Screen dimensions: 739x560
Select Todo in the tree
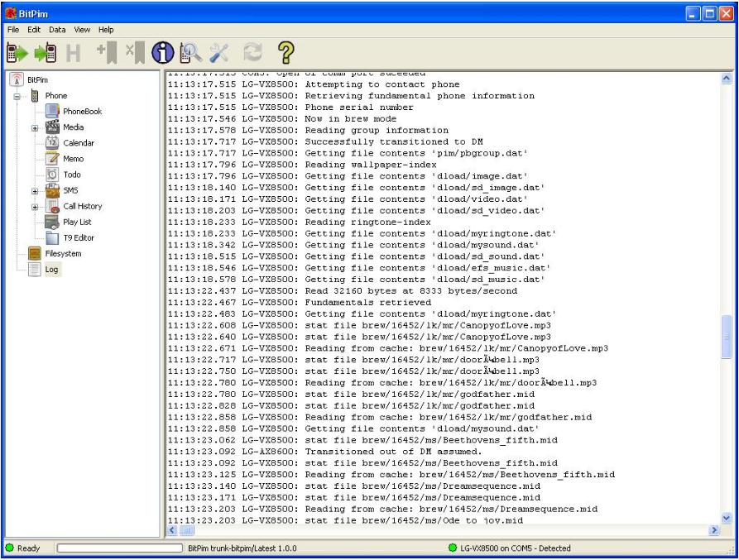[x=72, y=175]
